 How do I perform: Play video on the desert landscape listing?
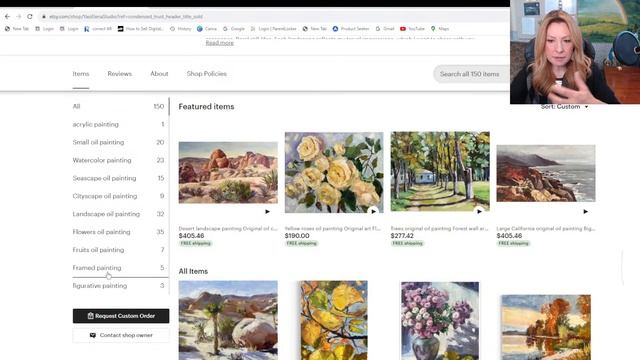267,211
